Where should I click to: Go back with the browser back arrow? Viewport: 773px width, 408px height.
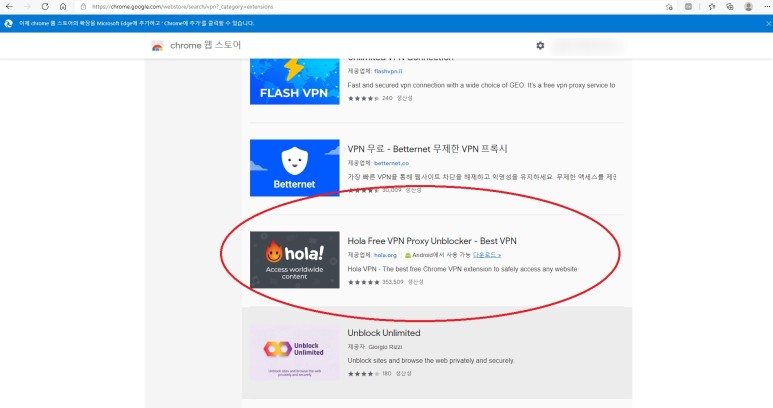pyautogui.click(x=9, y=7)
